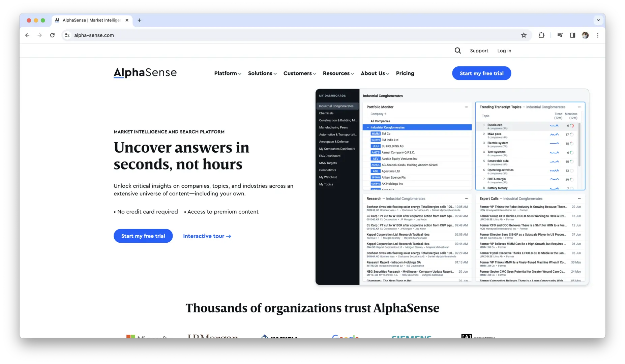Expand the Customers dropdown menu

point(300,73)
